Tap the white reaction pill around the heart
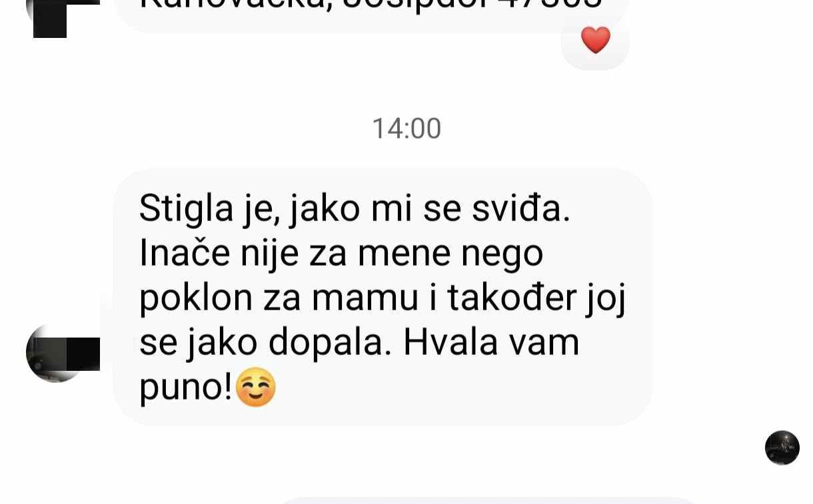Image resolution: width=813 pixels, height=504 pixels. click(595, 43)
